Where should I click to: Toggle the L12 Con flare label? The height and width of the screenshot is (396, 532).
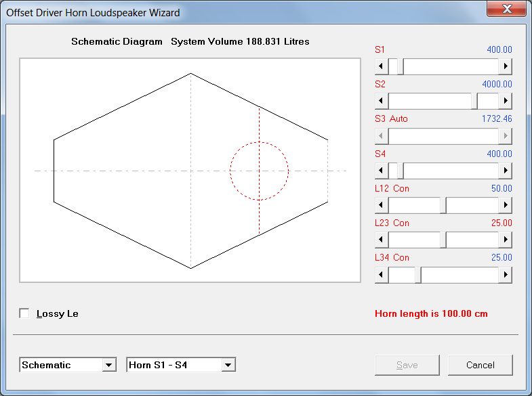click(x=392, y=189)
